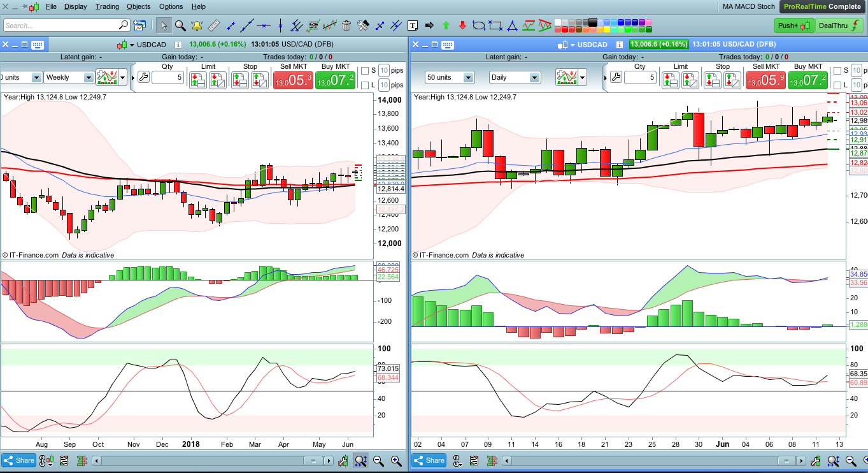Open the Display menu
Screen dimensions: 868x473
pyautogui.click(x=76, y=6)
